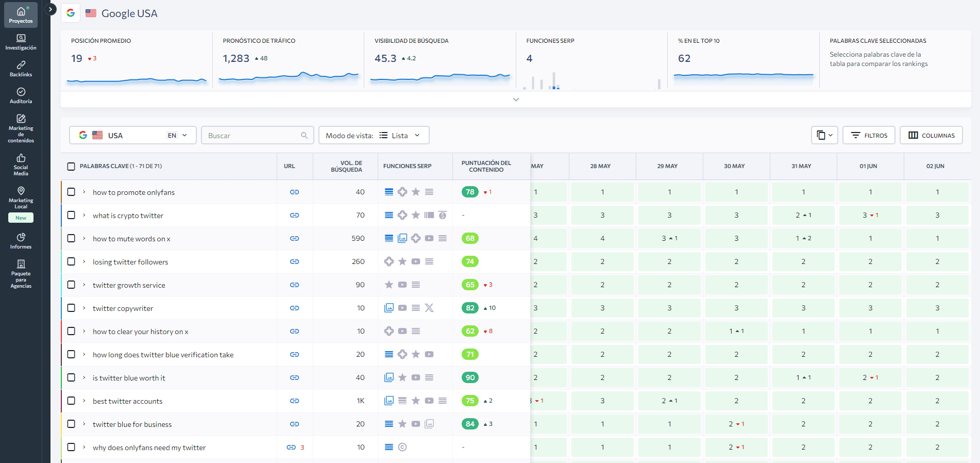The height and width of the screenshot is (463, 980).
Task: Expand how long does twitter blue verification take row
Action: 84,354
